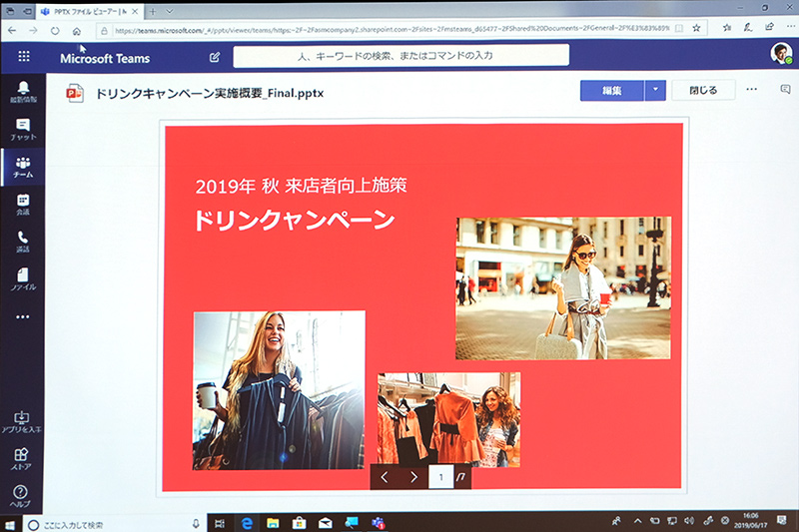Refresh the browser page
The image size is (799, 532).
tap(55, 31)
